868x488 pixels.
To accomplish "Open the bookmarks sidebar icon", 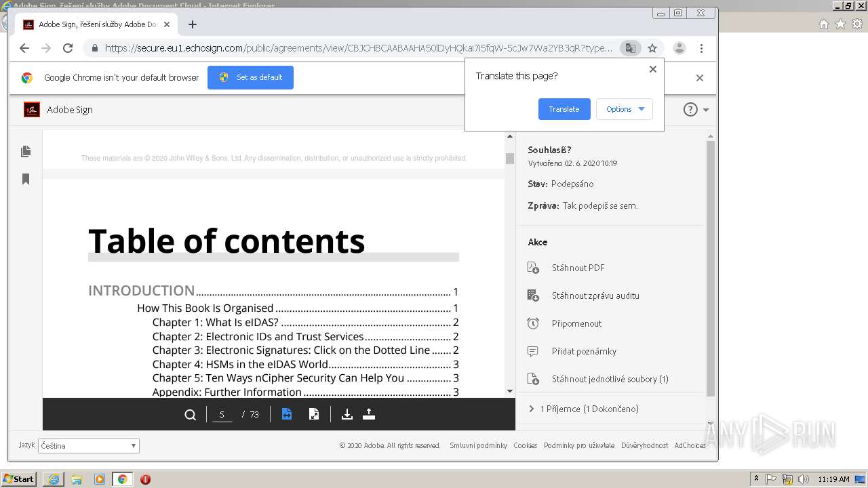I will (26, 179).
